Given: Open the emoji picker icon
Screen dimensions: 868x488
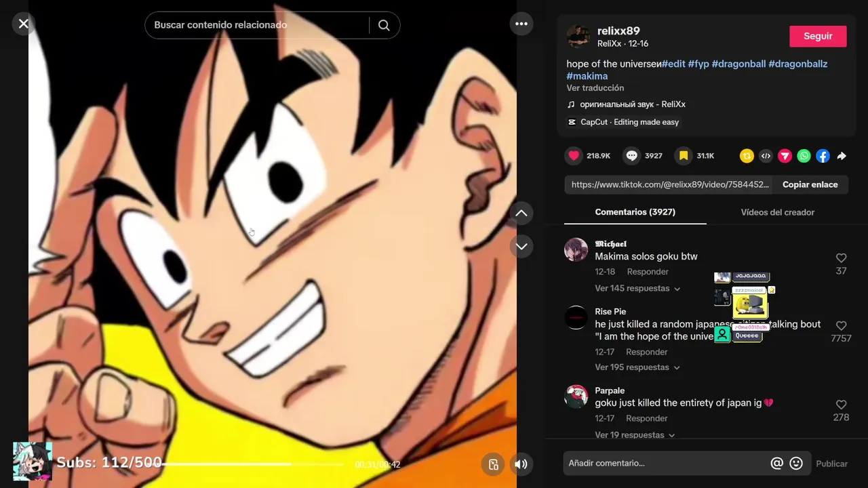Looking at the screenshot, I should coord(796,464).
